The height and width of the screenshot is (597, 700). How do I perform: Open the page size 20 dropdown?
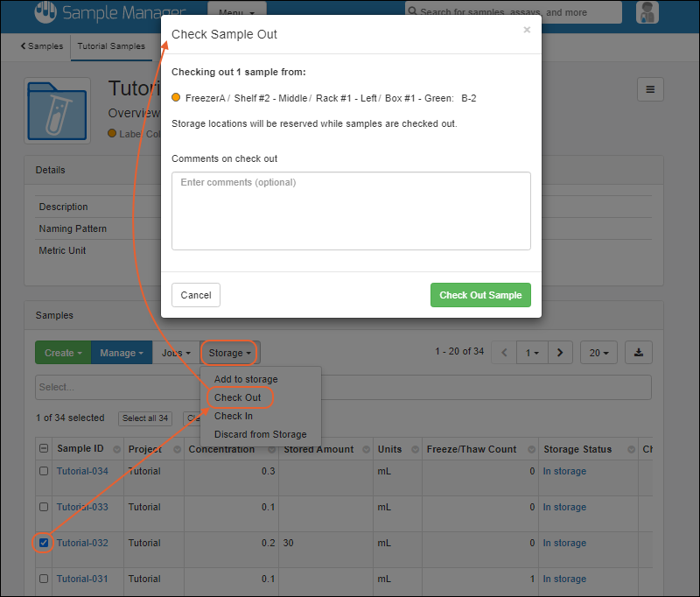(x=598, y=353)
